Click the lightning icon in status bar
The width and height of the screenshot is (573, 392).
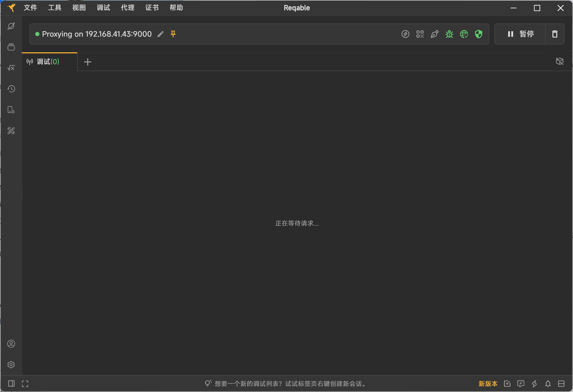(534, 384)
